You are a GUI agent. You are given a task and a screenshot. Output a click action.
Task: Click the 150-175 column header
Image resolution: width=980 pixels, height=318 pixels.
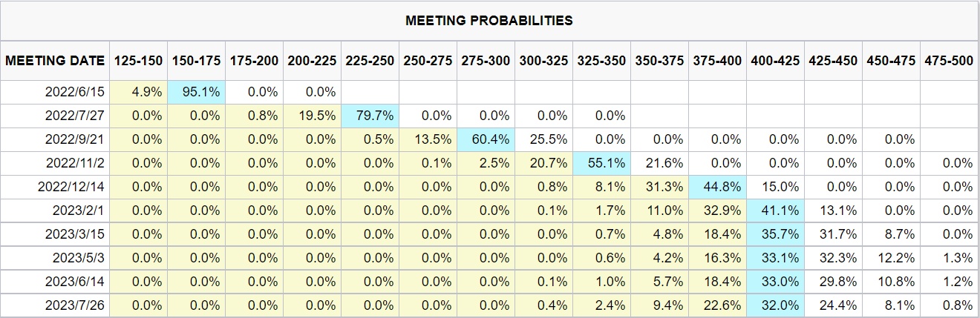pyautogui.click(x=196, y=61)
